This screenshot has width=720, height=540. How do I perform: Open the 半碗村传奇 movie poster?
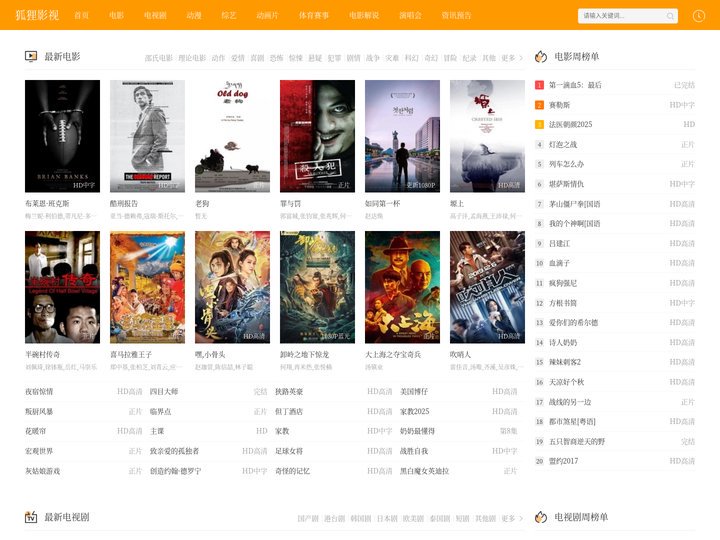pos(62,287)
